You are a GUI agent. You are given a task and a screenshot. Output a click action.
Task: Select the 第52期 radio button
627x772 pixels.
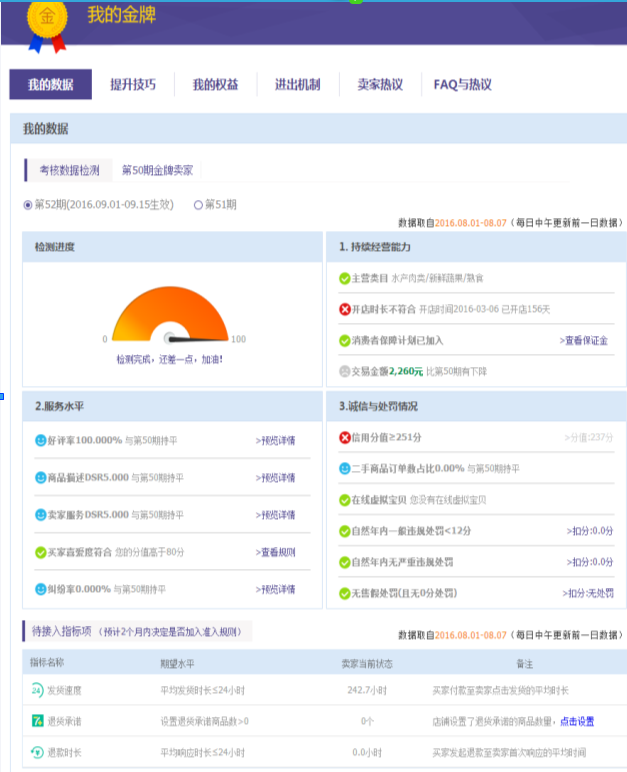29,205
